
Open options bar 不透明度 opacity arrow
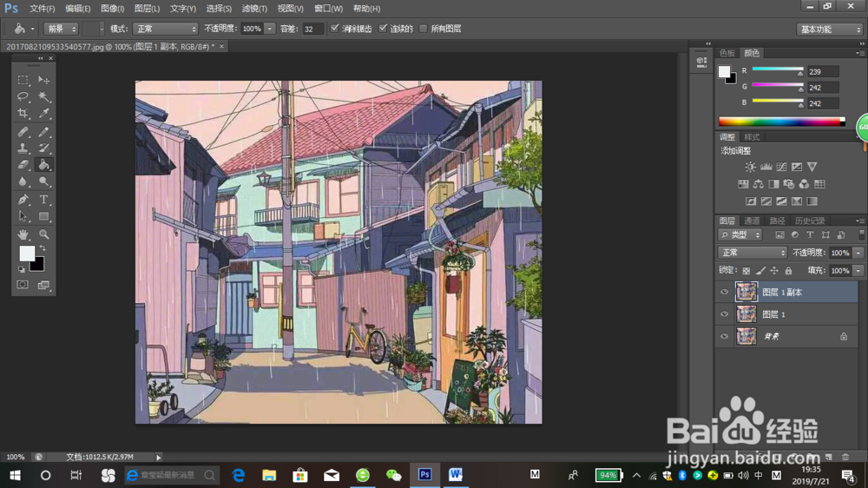[x=270, y=29]
